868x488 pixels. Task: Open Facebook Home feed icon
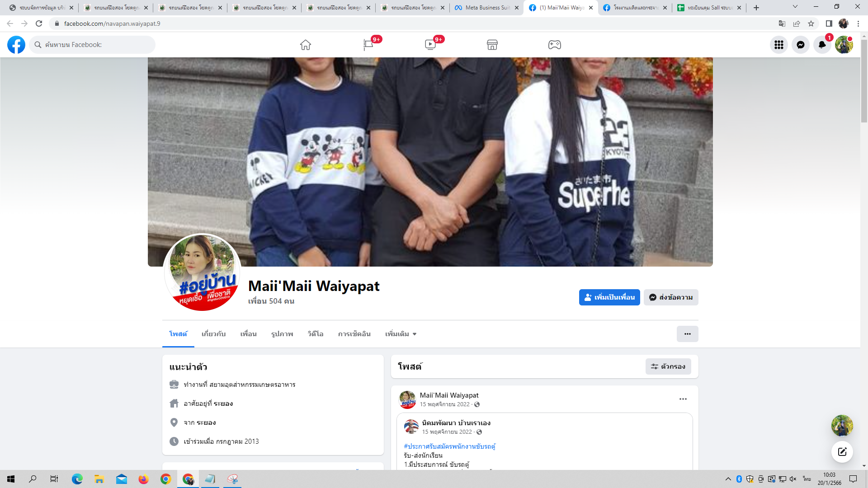[306, 45]
